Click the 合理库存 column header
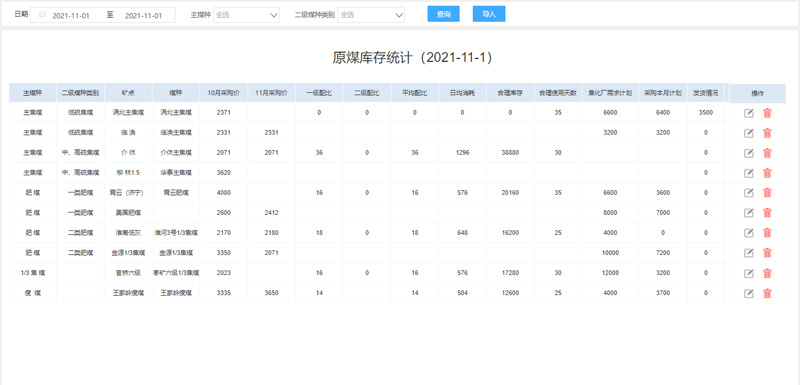The width and height of the screenshot is (800, 385). click(510, 93)
